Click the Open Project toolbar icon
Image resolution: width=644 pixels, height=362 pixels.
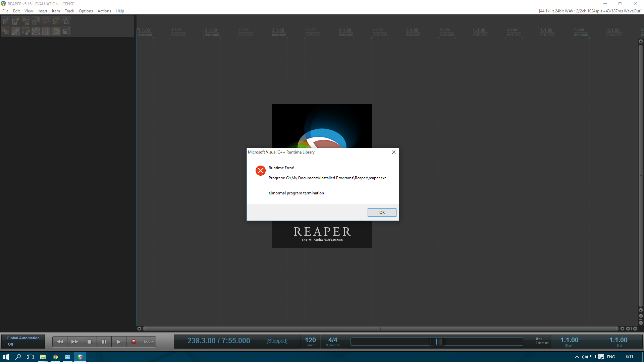[x=16, y=21]
